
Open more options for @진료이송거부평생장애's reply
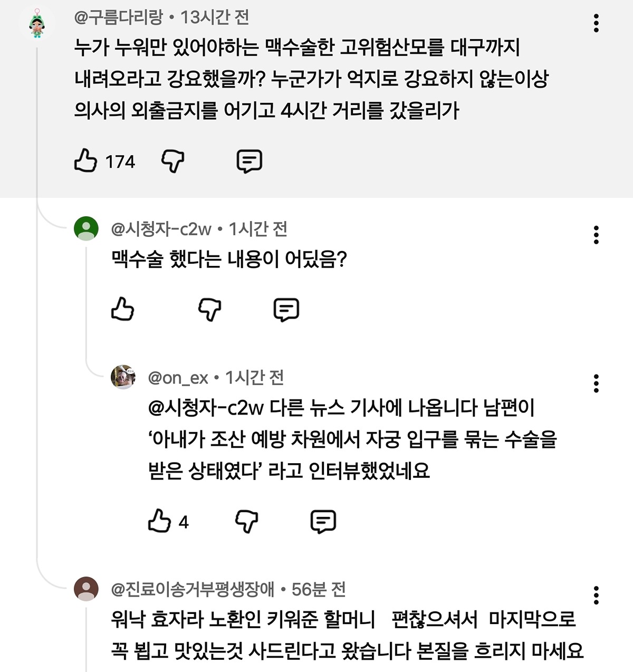pyautogui.click(x=596, y=595)
